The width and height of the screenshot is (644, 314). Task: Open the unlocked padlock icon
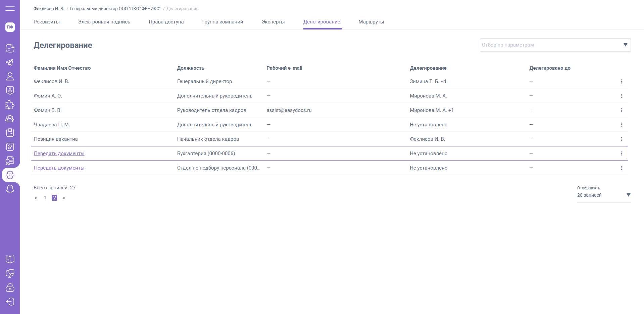10,288
